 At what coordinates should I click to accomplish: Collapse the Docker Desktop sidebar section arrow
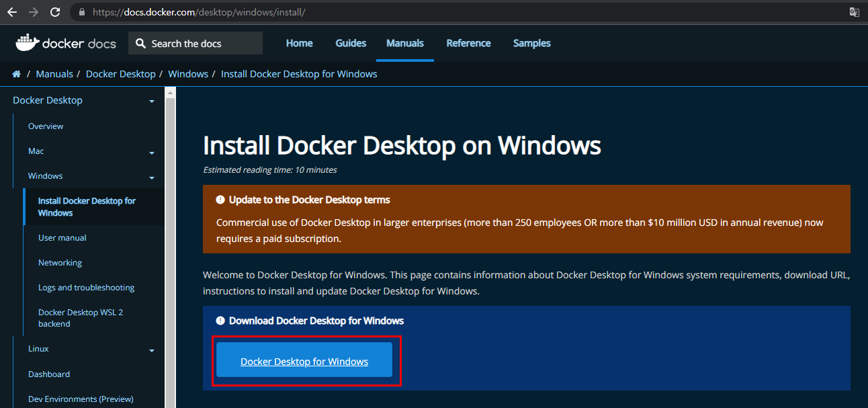152,101
